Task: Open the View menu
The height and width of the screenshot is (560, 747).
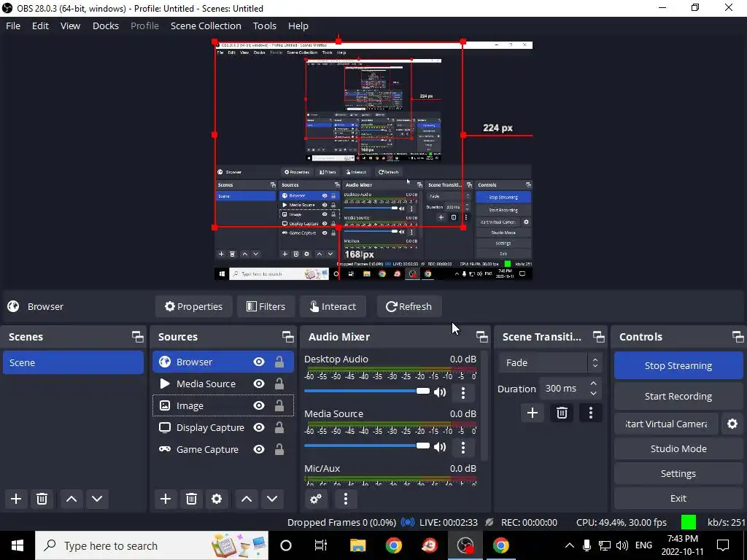Action: [70, 26]
